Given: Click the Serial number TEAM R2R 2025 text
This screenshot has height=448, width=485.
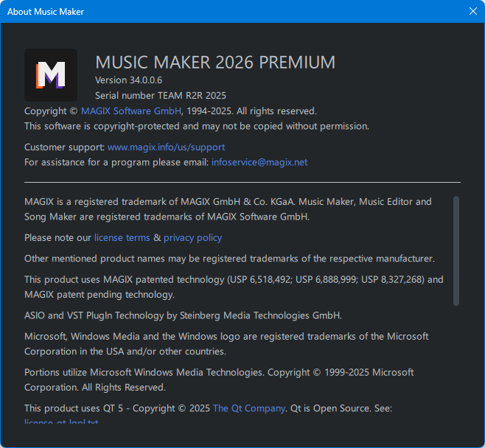Looking at the screenshot, I should pos(160,95).
